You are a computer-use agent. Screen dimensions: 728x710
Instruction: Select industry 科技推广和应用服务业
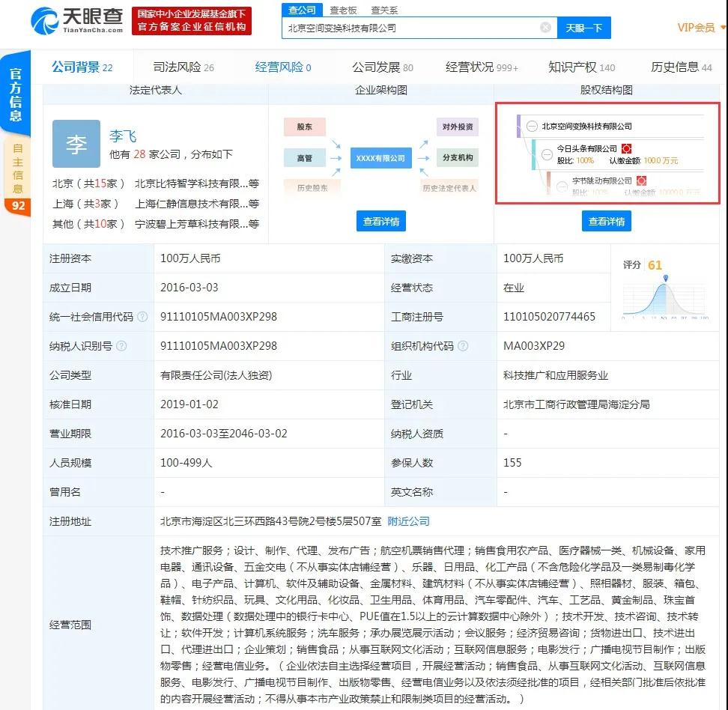555,375
